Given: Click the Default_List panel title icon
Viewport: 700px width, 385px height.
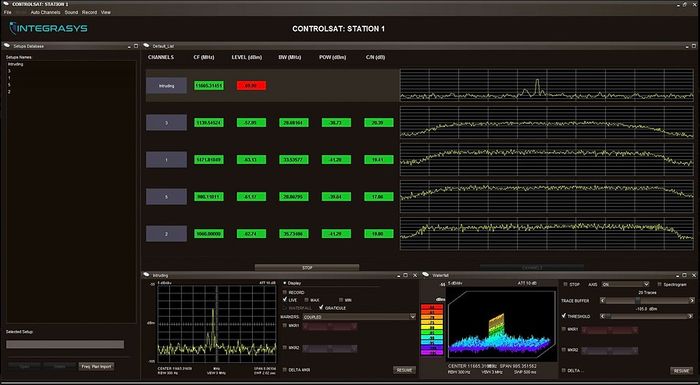Looking at the screenshot, I should (147, 46).
